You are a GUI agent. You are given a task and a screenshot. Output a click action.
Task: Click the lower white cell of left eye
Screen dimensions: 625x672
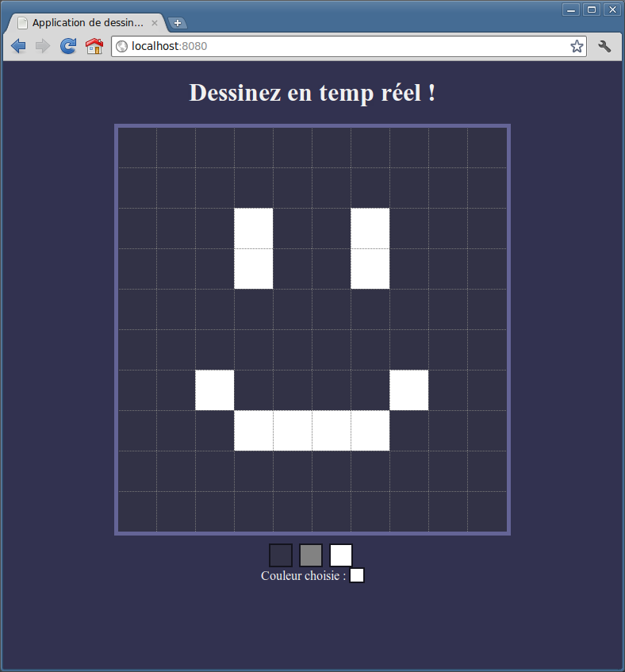tap(254, 269)
